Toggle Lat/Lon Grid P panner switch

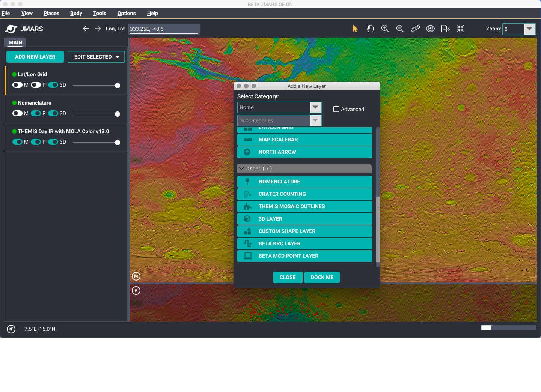36,85
